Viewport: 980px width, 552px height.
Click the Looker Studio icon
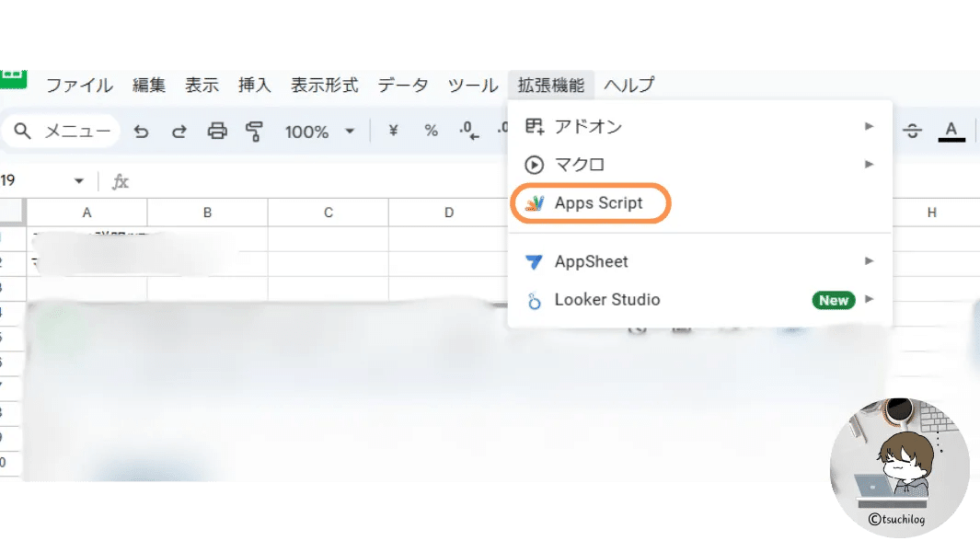(x=534, y=300)
